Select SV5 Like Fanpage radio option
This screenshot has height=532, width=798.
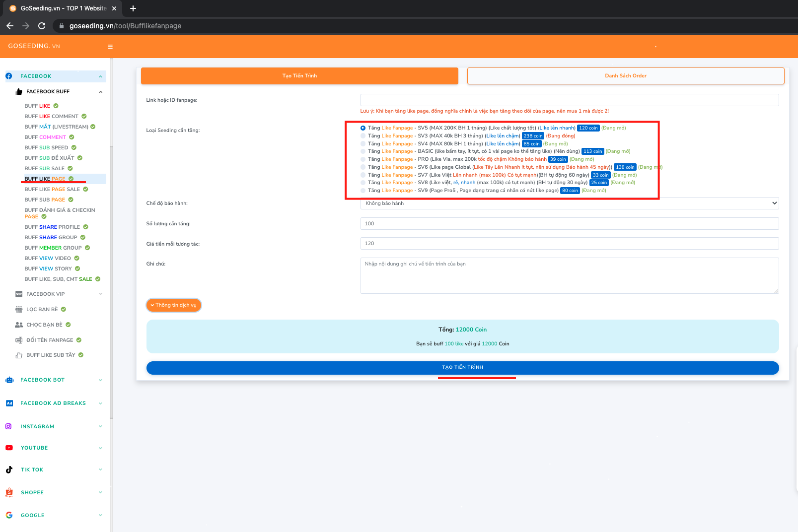[363, 128]
